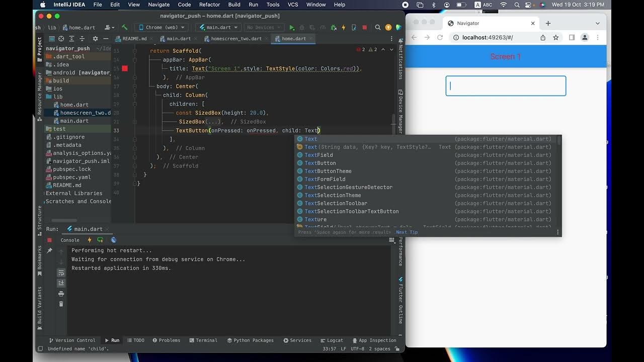Screen dimensions: 644x362
Task: Click the Next Tip link in completion popup
Action: coord(407,232)
